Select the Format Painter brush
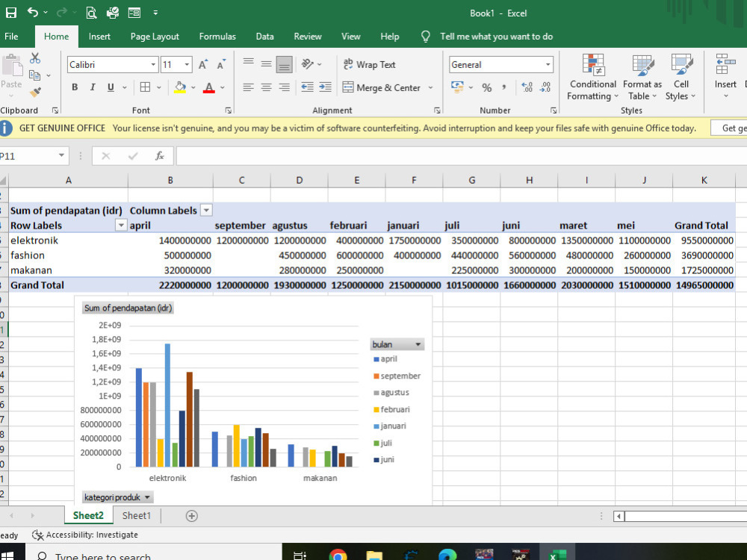The image size is (747, 560). tap(35, 92)
